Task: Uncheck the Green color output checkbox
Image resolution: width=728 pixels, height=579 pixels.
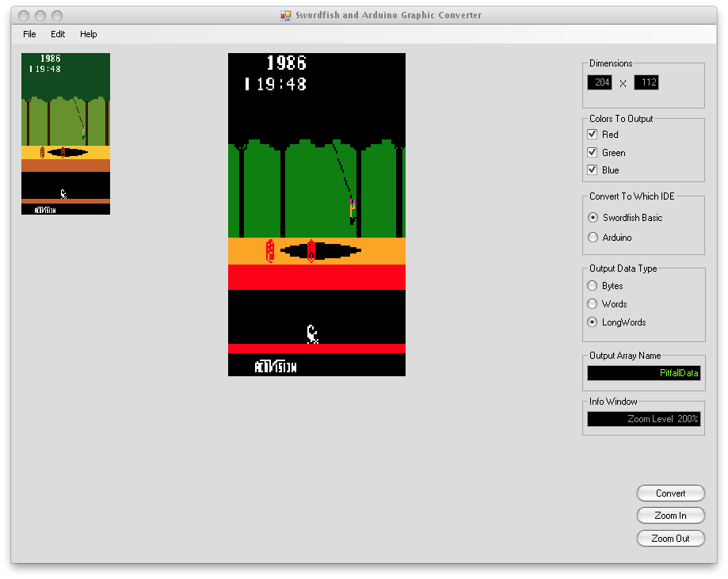Action: click(x=592, y=152)
